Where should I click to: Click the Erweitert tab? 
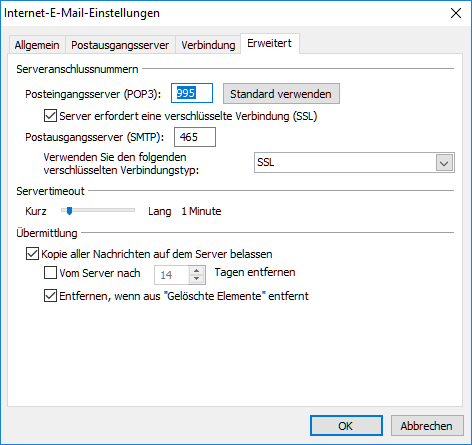[270, 43]
